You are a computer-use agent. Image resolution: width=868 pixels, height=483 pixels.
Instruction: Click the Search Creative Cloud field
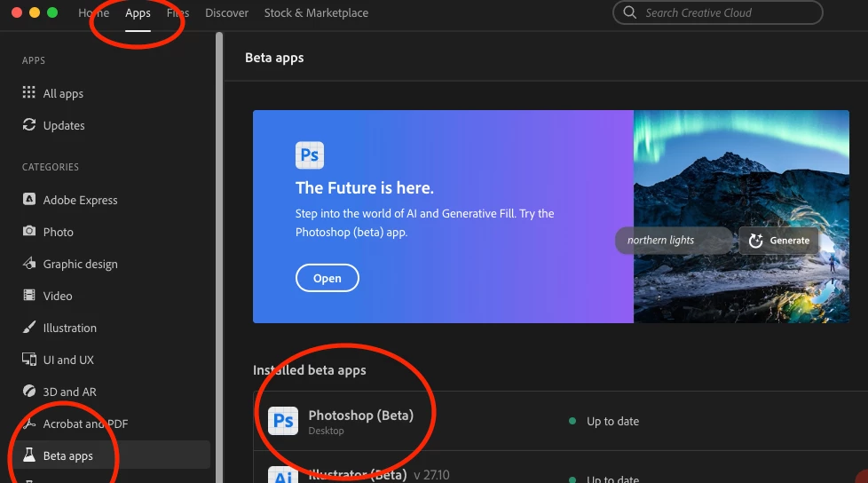point(717,12)
